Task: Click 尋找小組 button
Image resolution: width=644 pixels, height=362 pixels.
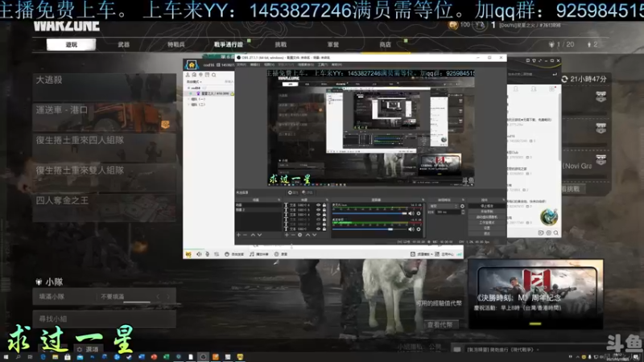Action: [x=105, y=319]
